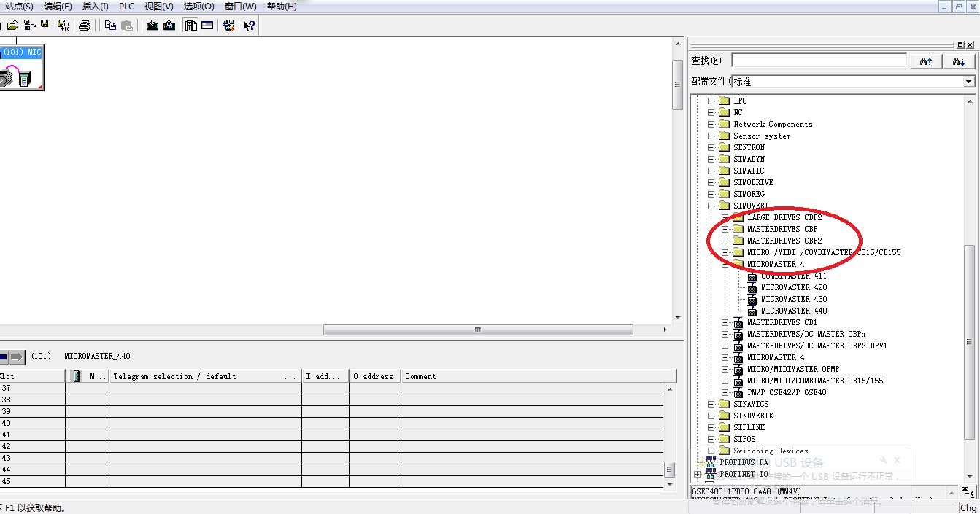Select MICROMASTER 420 in the catalog tree

794,287
